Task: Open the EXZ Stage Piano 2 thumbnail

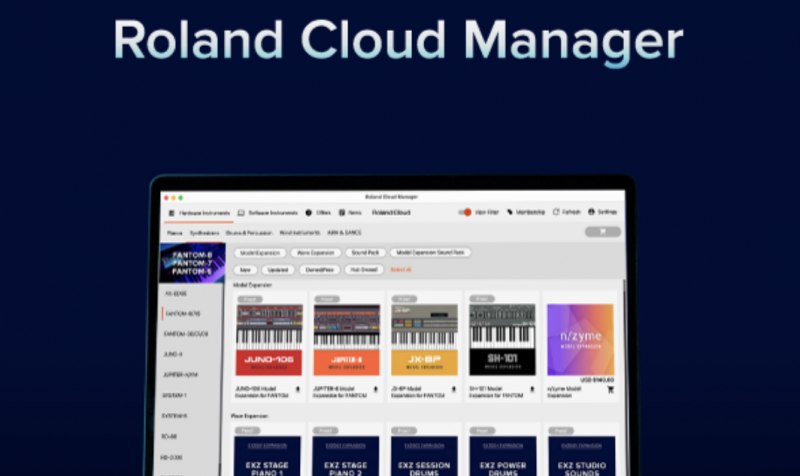Action: 346,456
